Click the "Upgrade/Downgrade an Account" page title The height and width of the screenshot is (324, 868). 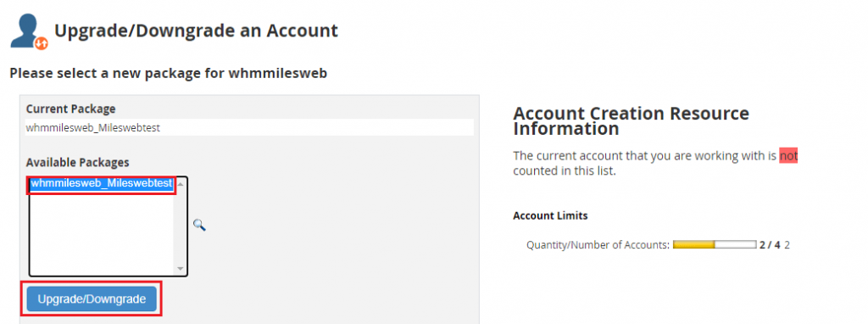(196, 31)
